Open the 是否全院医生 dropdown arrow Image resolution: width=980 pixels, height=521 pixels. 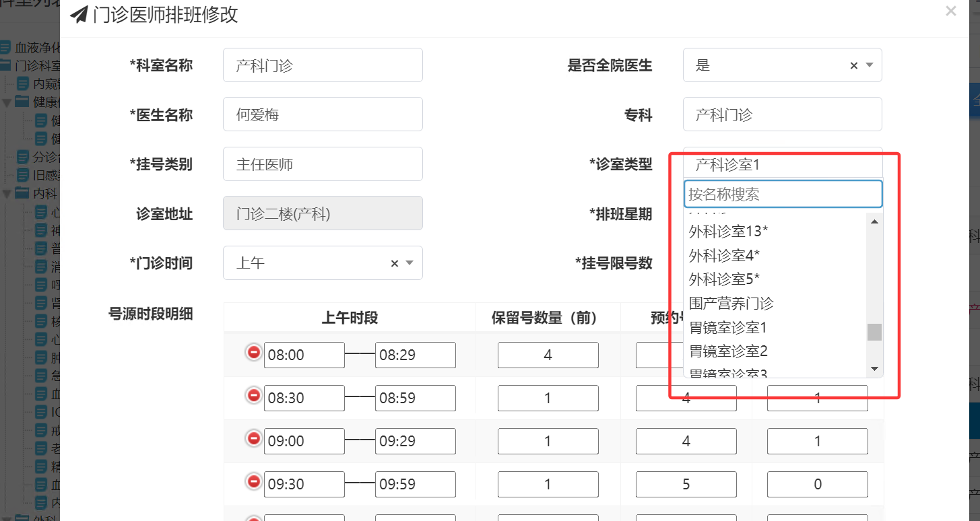point(870,65)
